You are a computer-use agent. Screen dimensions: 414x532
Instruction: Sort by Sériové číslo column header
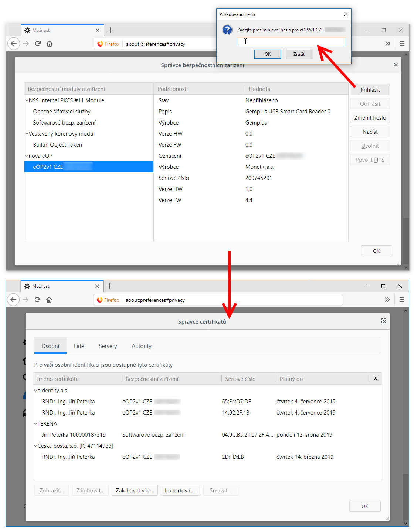[x=248, y=379]
